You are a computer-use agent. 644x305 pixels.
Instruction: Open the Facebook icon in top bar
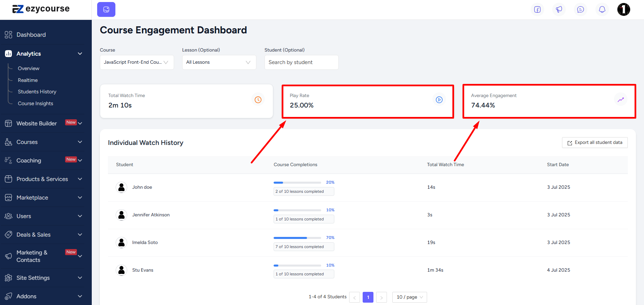coord(537,9)
